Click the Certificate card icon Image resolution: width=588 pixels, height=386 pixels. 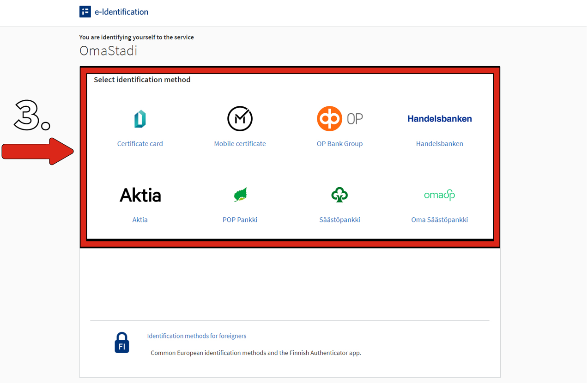[140, 119]
